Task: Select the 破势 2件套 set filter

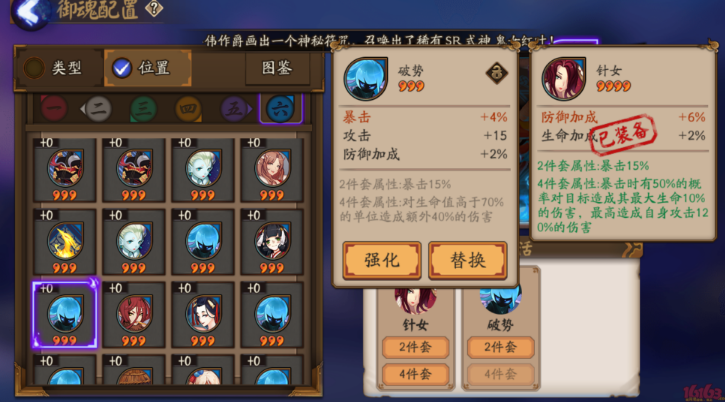Action: pos(500,347)
